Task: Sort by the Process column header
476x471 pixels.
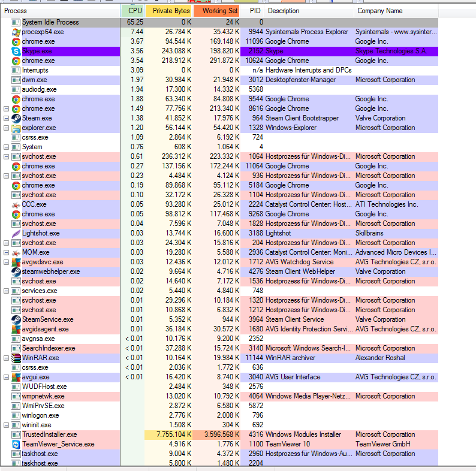Action: tap(60, 11)
